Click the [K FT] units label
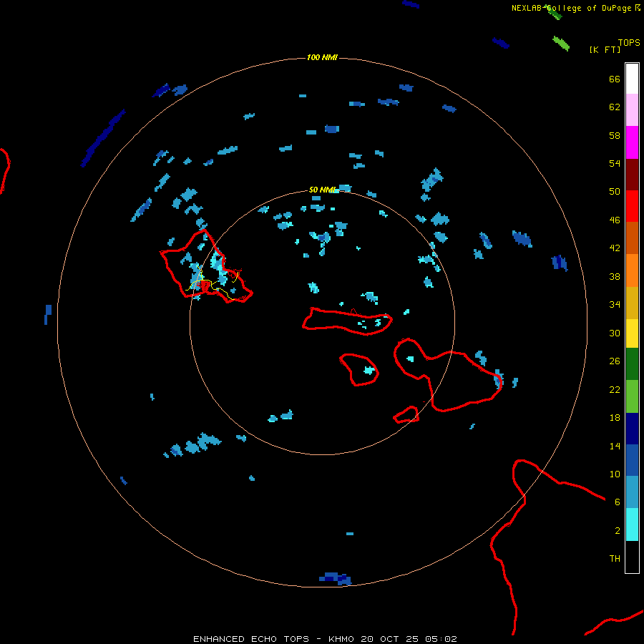 (x=605, y=49)
